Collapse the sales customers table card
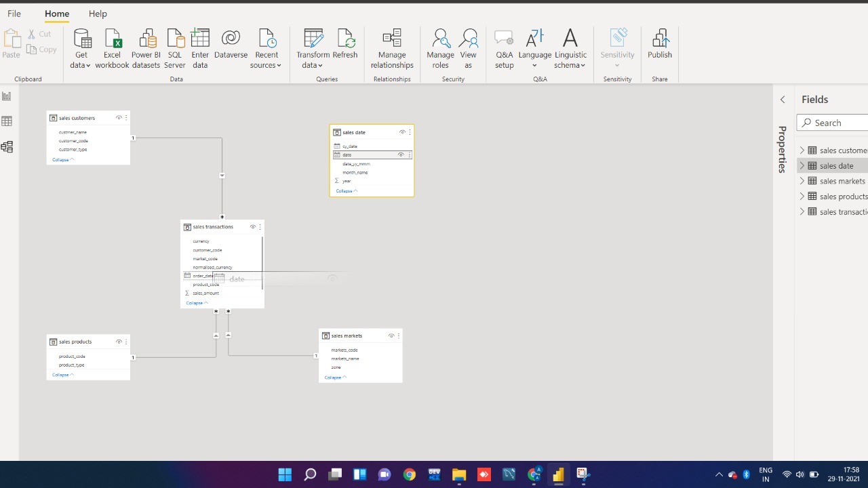The image size is (868, 488). pos(63,160)
